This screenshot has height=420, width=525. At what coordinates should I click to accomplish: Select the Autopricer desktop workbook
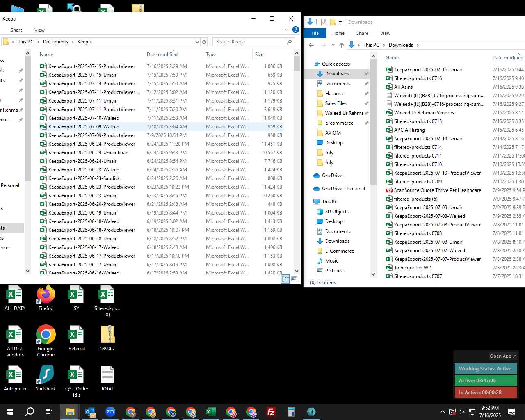[15, 379]
